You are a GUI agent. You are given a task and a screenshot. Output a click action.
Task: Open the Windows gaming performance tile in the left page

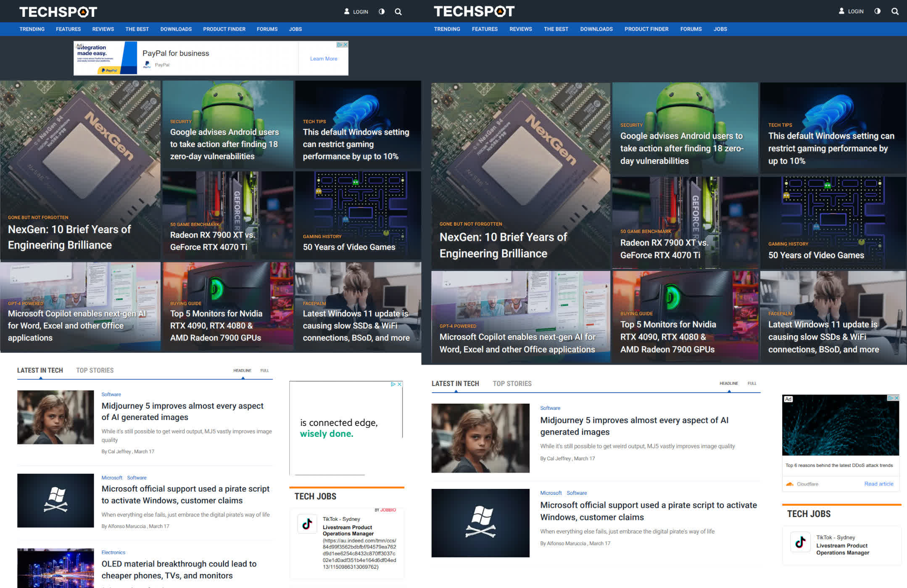358,125
